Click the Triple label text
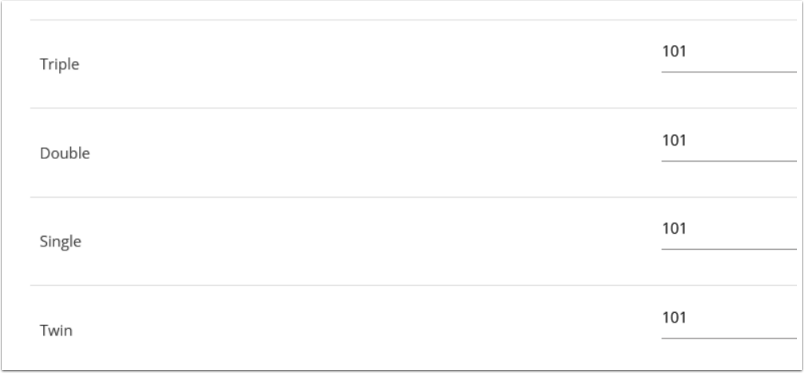 click(59, 65)
